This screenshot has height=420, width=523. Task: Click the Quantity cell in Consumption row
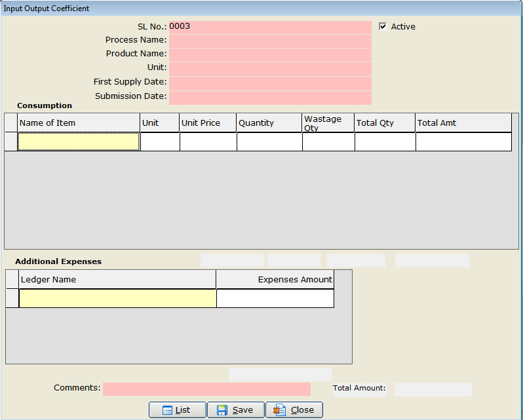coord(269,142)
